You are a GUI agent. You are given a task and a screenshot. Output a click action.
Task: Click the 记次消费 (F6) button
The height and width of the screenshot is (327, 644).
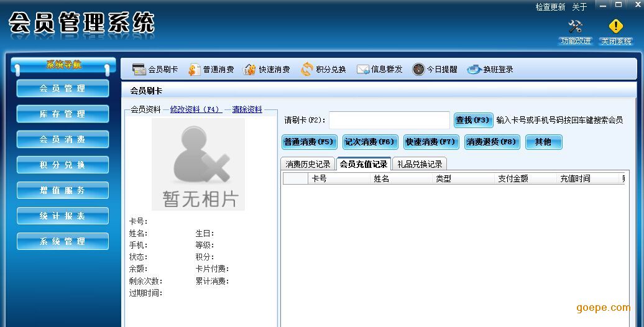coord(370,142)
